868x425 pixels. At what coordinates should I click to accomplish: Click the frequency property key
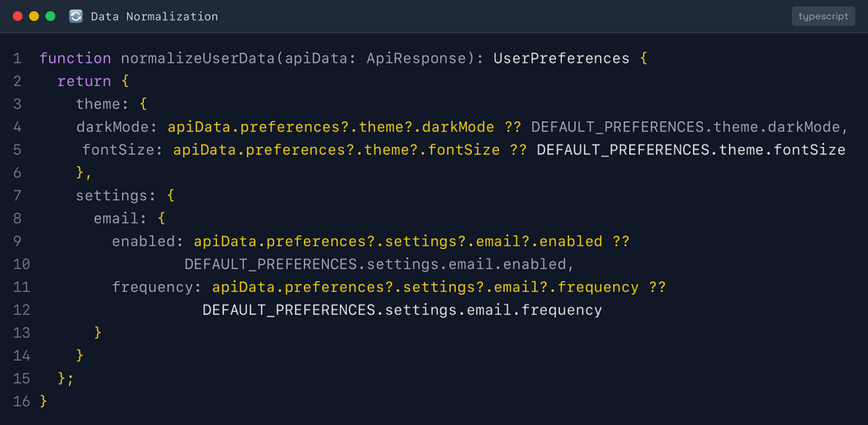coord(153,287)
